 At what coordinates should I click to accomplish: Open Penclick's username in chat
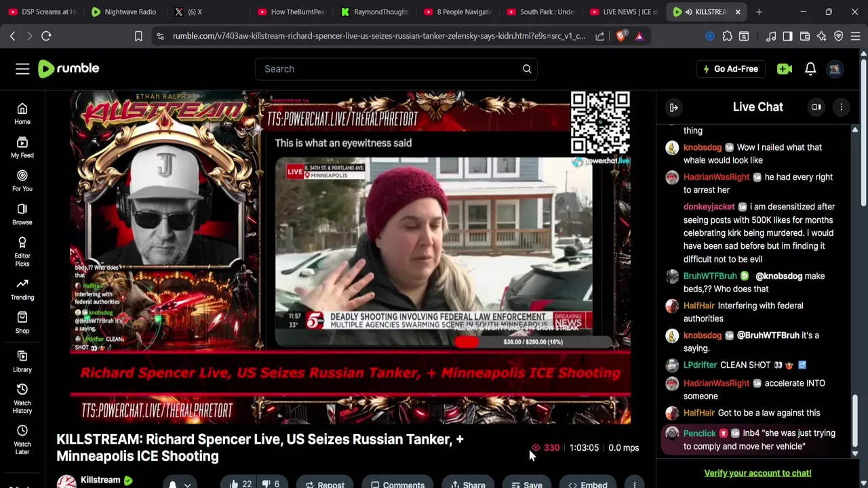(699, 433)
